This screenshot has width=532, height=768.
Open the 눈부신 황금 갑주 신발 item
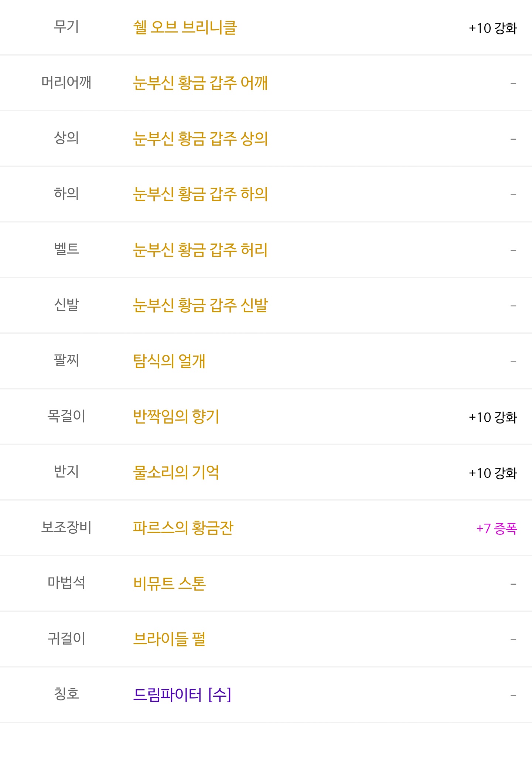200,306
